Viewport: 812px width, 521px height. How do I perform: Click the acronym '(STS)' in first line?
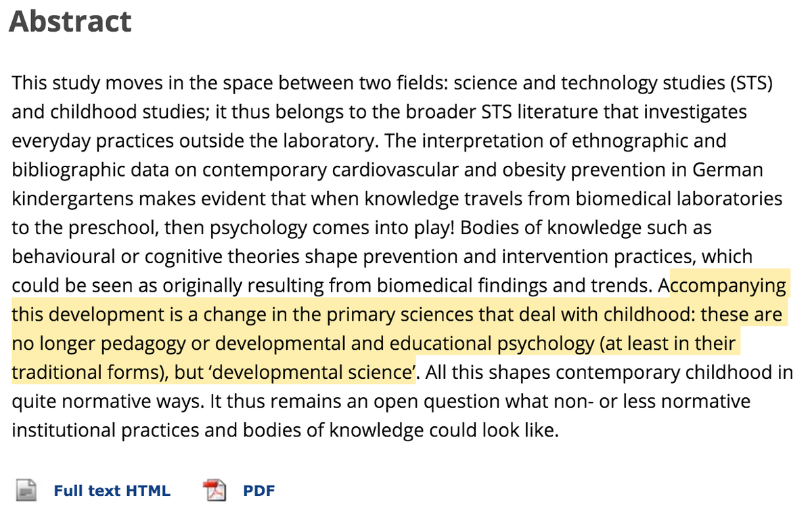click(751, 84)
